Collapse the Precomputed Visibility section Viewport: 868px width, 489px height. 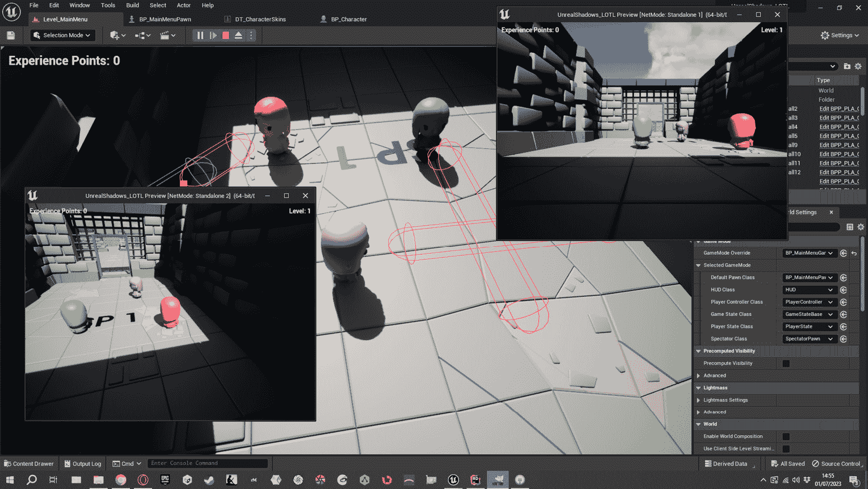coord(699,351)
